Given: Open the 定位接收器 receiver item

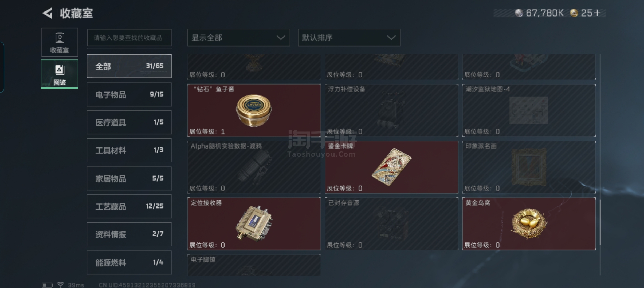Looking at the screenshot, I should point(254,224).
